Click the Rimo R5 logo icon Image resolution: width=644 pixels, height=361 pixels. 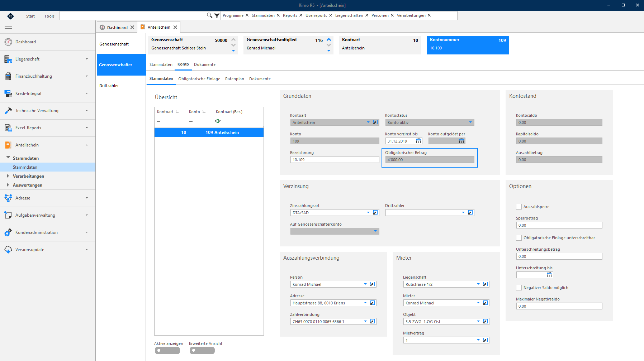click(10, 16)
